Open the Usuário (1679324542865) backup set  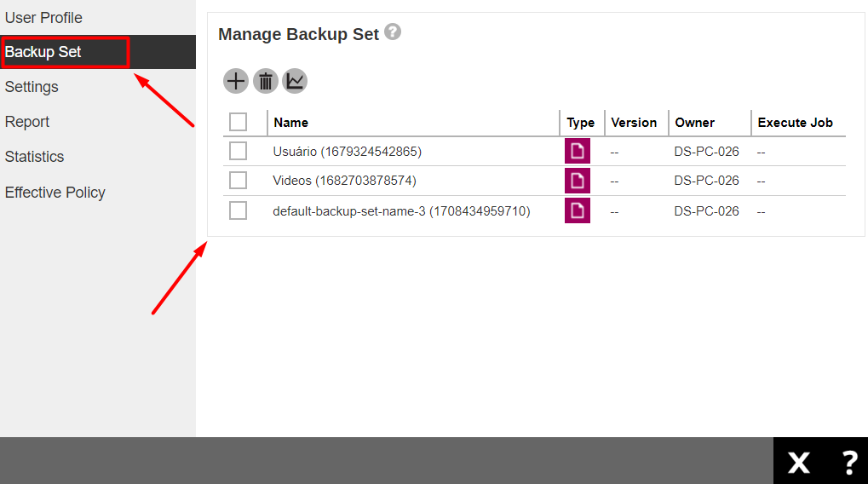point(347,152)
